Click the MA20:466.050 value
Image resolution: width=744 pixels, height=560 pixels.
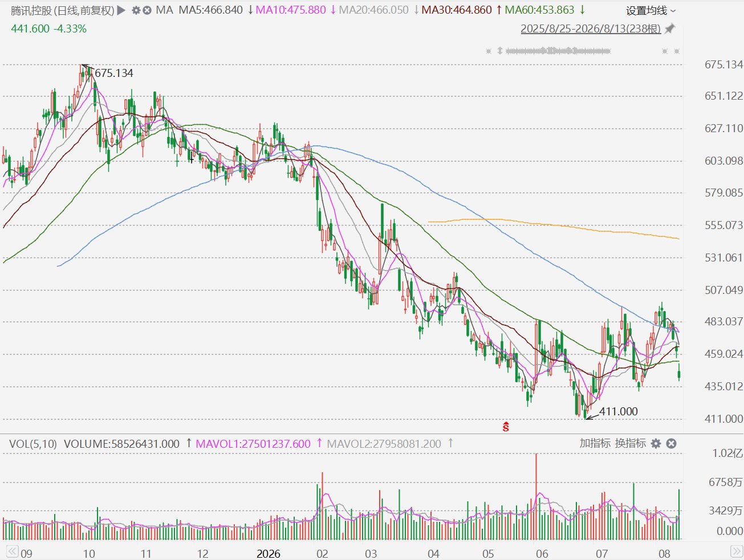(x=373, y=10)
